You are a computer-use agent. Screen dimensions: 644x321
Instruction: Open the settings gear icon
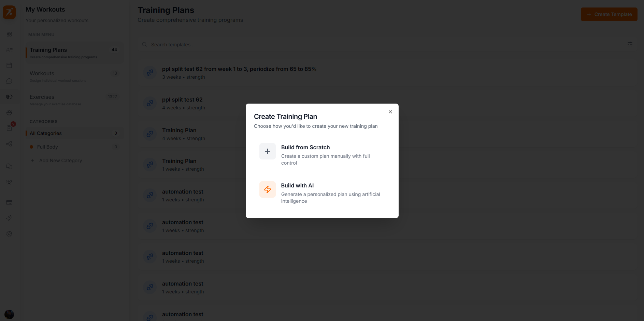(9, 234)
